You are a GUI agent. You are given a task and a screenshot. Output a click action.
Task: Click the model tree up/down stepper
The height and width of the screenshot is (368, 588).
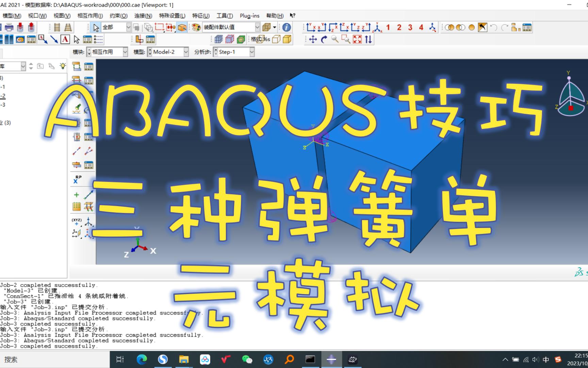click(31, 66)
